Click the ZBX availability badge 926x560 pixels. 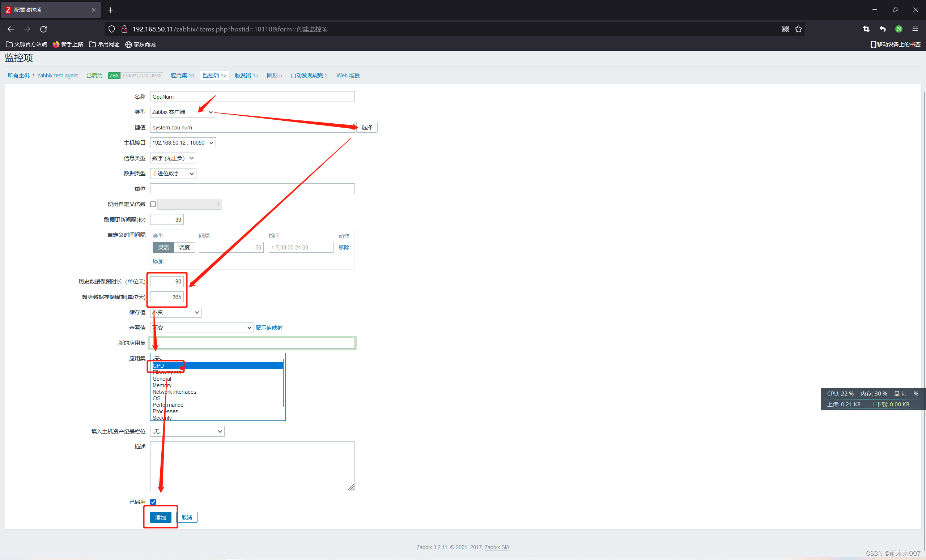click(x=114, y=76)
